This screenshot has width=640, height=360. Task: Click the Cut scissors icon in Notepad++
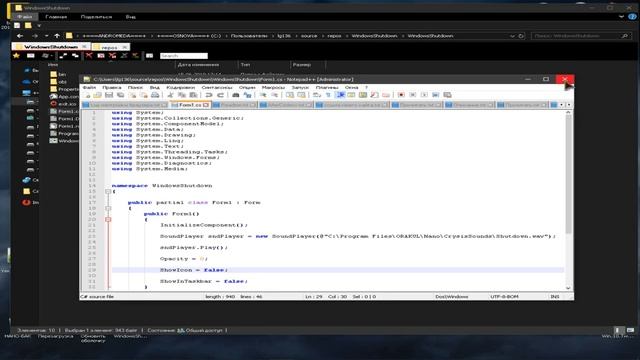tap(171, 95)
